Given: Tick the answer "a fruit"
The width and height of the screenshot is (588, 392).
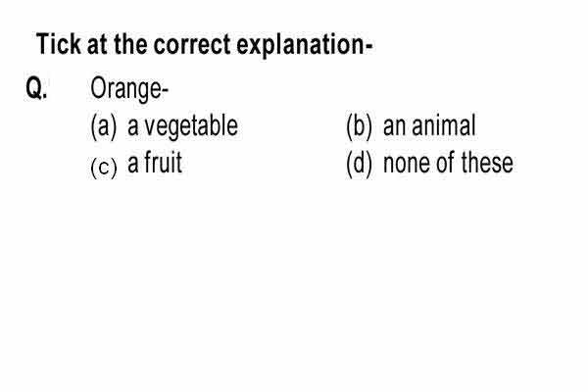Looking at the screenshot, I should click(x=155, y=162).
